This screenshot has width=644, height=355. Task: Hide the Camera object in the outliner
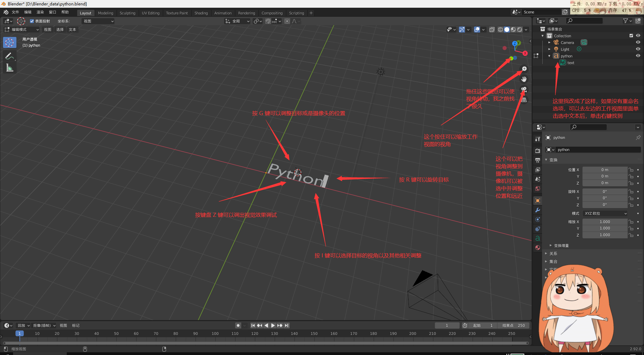[638, 42]
